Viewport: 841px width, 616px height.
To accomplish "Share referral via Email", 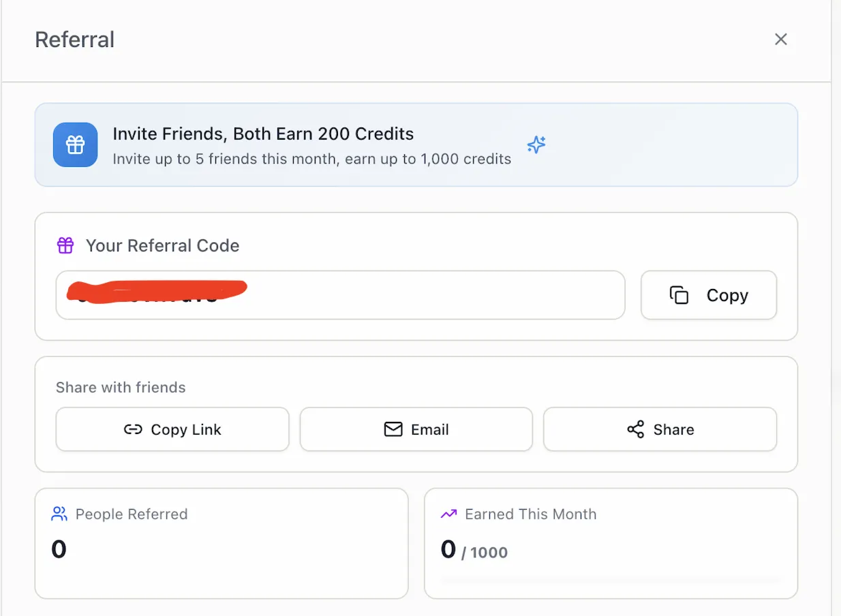I will [x=416, y=429].
